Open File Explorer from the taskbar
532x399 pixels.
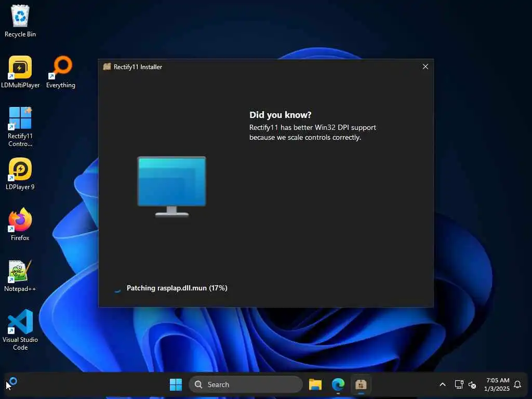315,384
